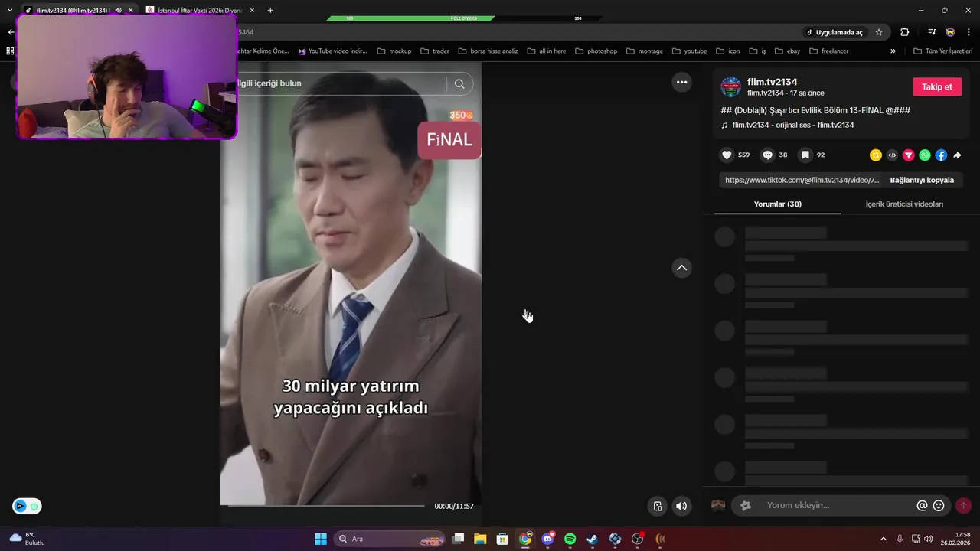980x551 pixels.
Task: Open the Tüm Yer İşaretleri folder
Action: click(x=942, y=51)
